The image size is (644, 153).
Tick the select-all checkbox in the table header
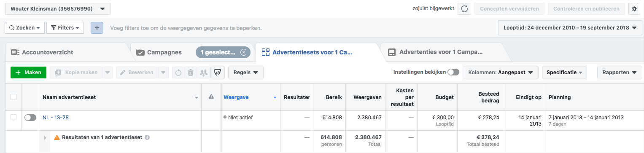(13, 97)
